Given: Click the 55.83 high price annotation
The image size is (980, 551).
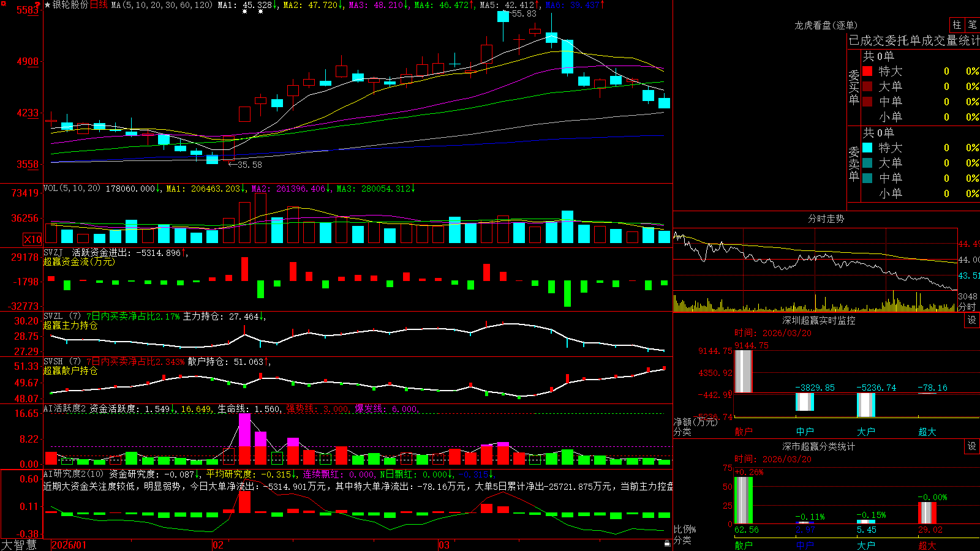Looking at the screenshot, I should pos(524,13).
